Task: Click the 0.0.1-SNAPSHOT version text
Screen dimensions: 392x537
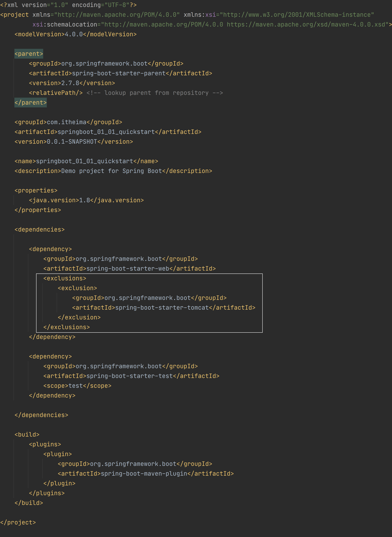Action: pos(72,142)
